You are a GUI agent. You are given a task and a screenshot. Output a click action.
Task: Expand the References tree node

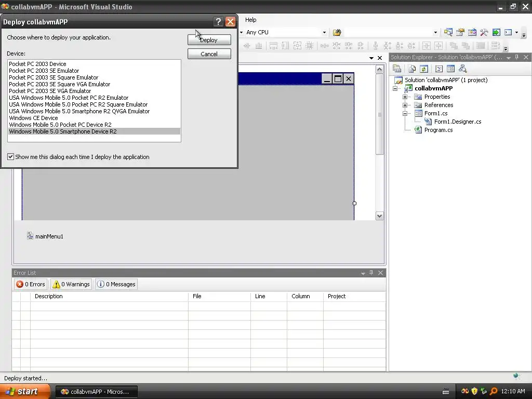click(x=405, y=105)
